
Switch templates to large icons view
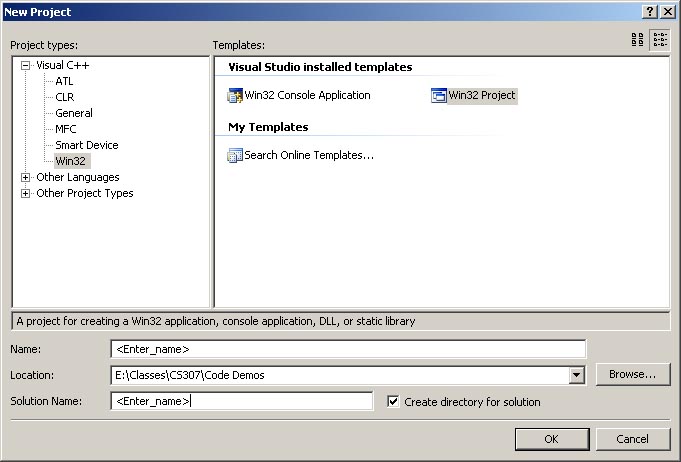point(638,40)
